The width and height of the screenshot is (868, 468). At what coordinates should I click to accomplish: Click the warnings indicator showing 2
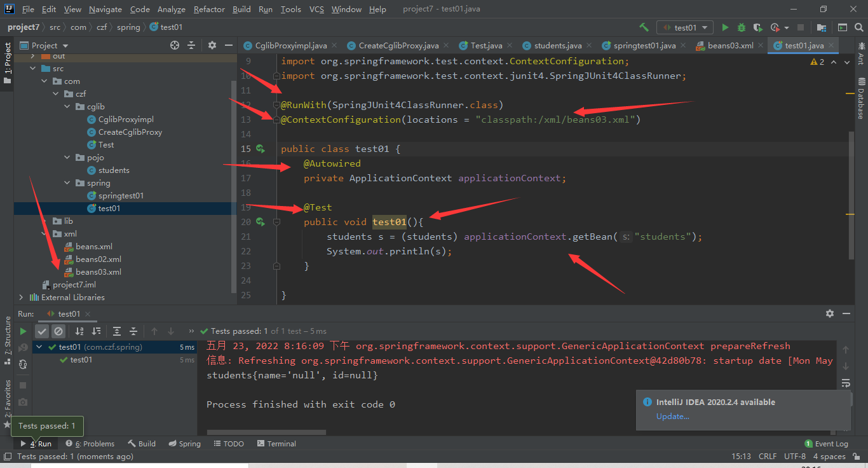click(817, 62)
